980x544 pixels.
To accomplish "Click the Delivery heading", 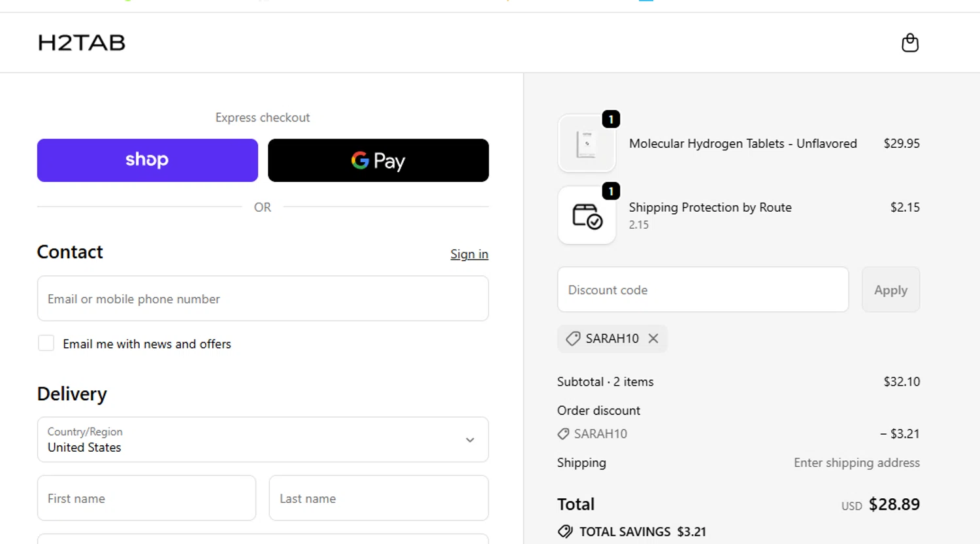I will tap(72, 394).
